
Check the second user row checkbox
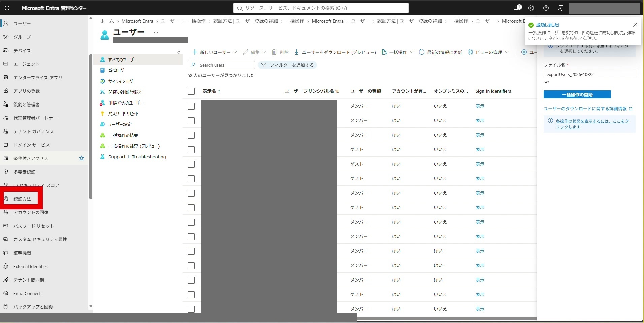(191, 121)
